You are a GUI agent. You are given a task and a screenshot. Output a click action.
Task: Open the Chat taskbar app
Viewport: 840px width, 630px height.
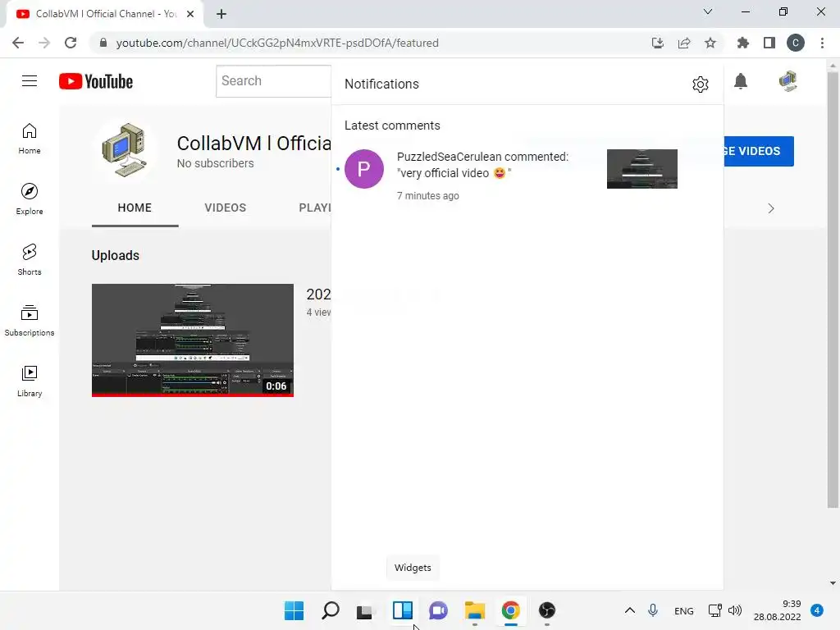click(438, 610)
